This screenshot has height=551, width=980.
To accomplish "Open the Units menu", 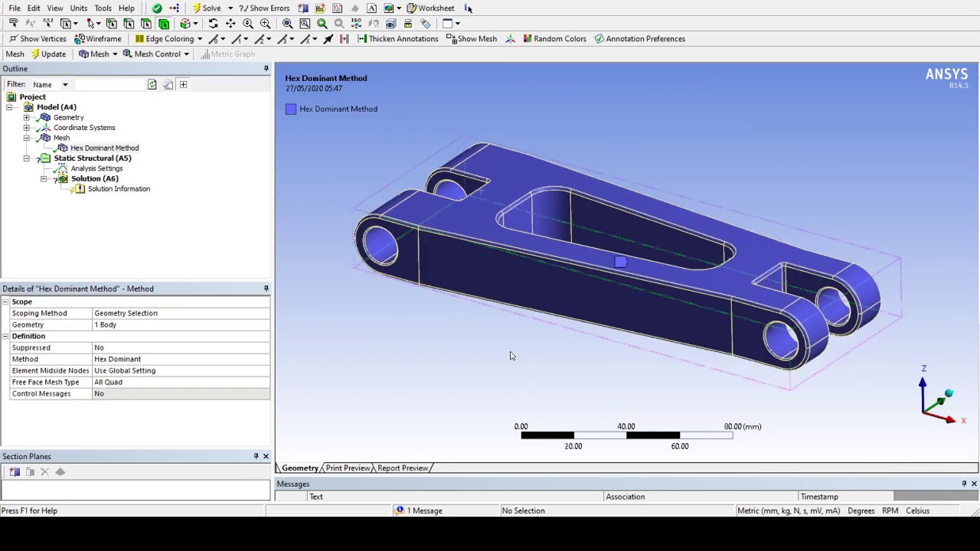I will click(x=79, y=8).
